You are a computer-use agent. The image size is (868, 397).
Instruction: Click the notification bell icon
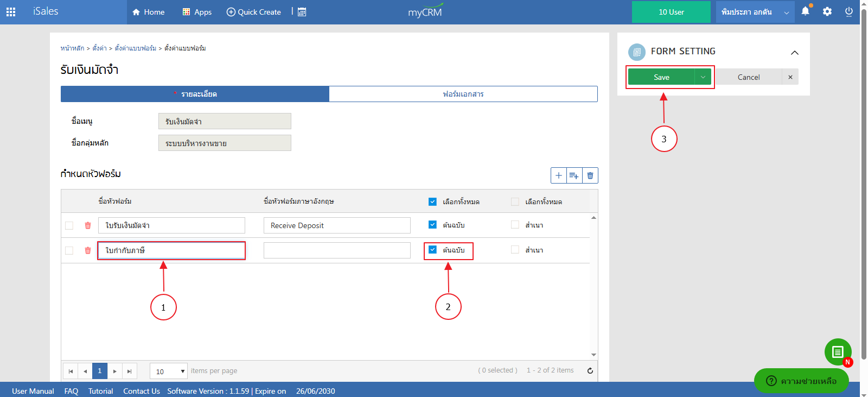tap(805, 11)
